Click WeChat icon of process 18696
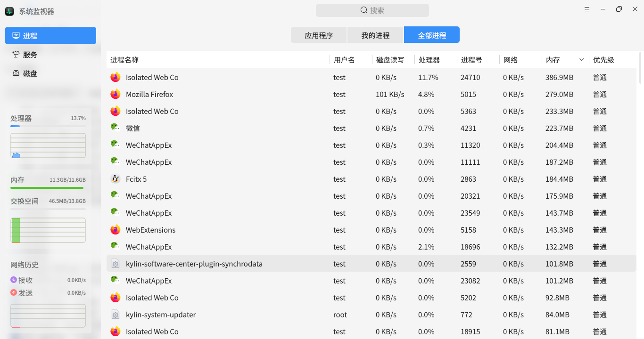644x339 pixels. 116,247
